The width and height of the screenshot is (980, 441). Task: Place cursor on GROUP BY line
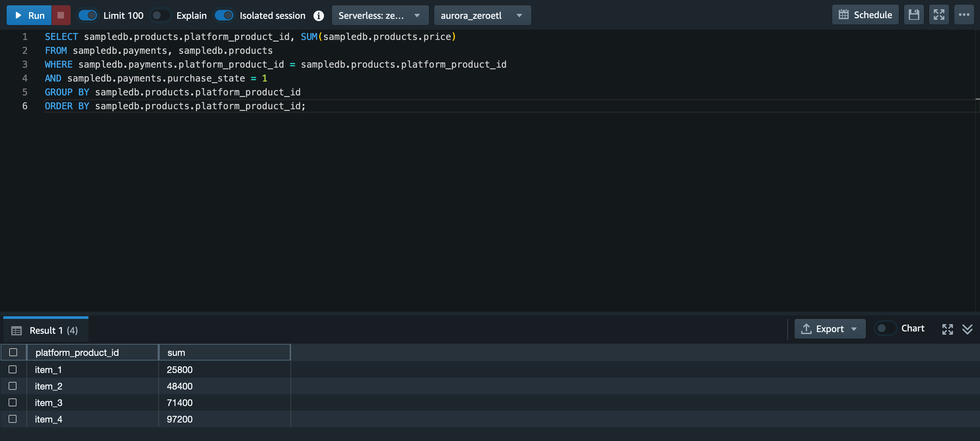pyautogui.click(x=173, y=92)
